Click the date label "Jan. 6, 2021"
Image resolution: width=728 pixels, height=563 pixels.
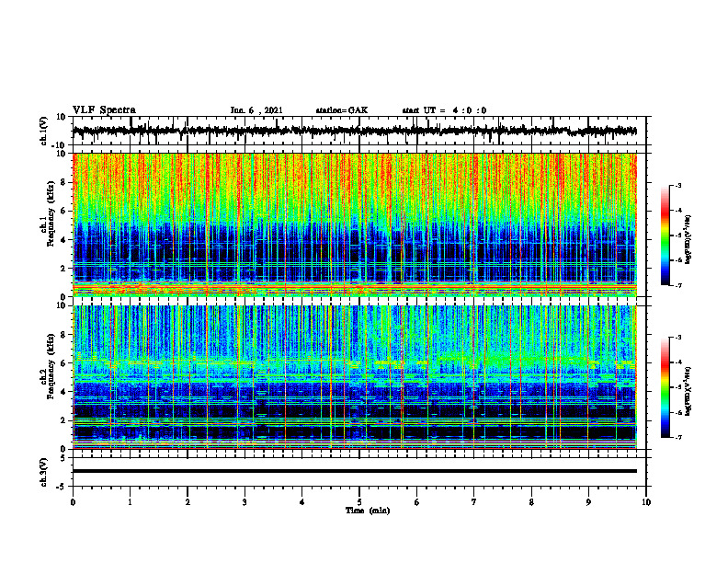[256, 110]
